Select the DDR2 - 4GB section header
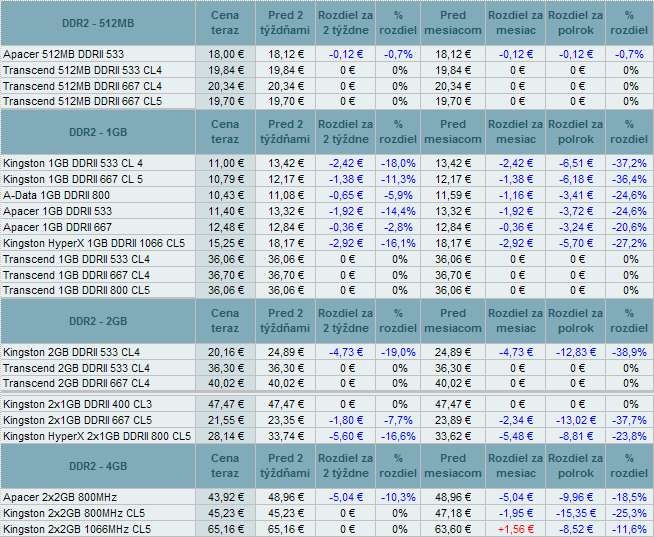Screen dimensions: 654x537 tap(98, 466)
